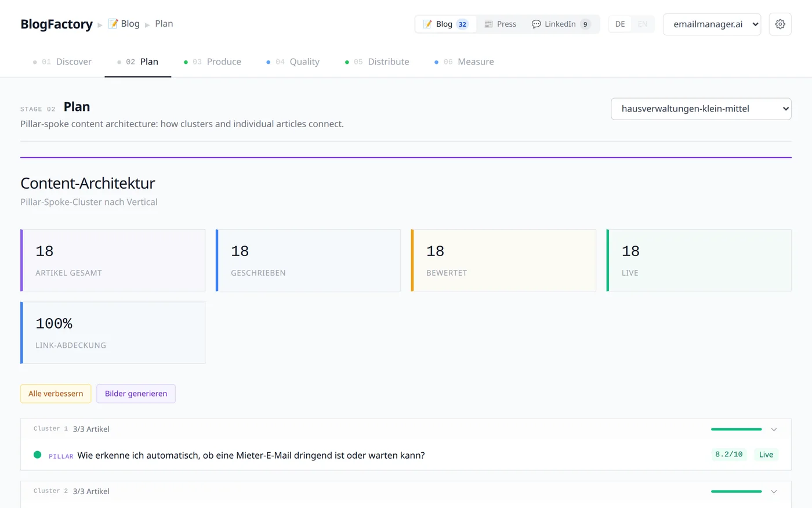The image size is (812, 508).
Task: Click the 8.2/10 score badge
Action: click(x=728, y=455)
